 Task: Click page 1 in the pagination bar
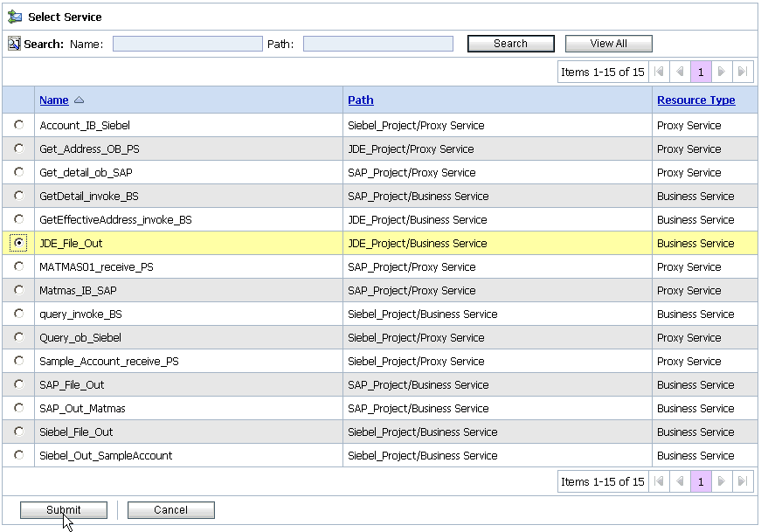701,72
